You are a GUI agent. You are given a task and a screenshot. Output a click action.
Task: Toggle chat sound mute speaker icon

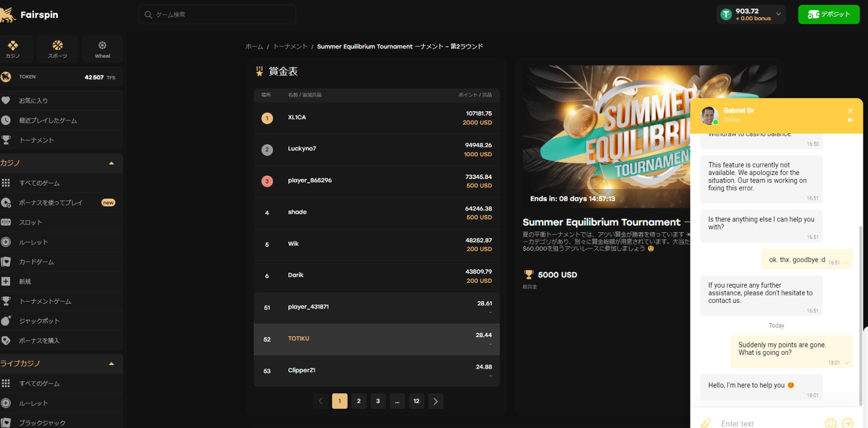tap(850, 120)
